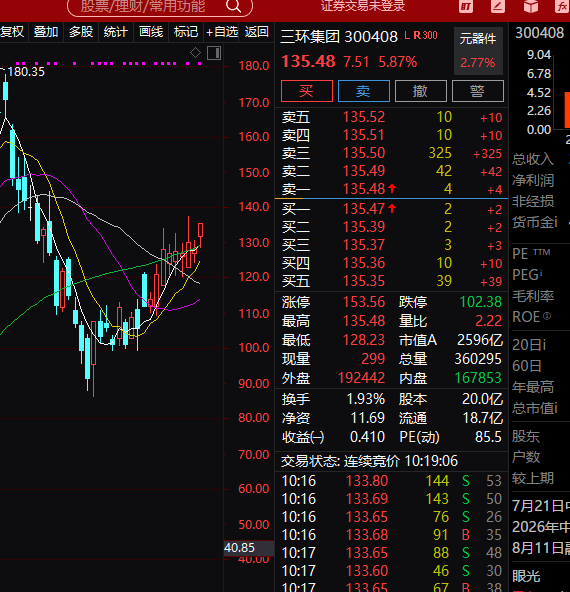This screenshot has height=592, width=570.
Task: Click the L marker next to stock code
Action: [407, 35]
